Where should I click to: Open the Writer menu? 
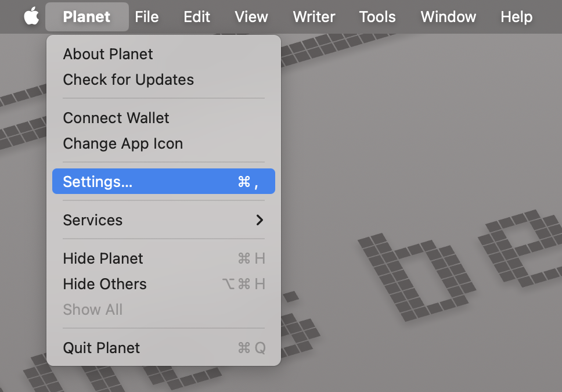click(x=314, y=17)
